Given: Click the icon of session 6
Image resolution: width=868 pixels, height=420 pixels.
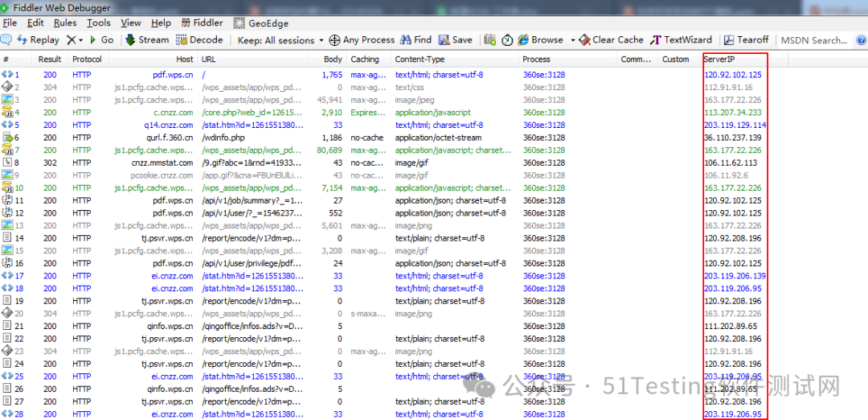Looking at the screenshot, I should [6, 138].
